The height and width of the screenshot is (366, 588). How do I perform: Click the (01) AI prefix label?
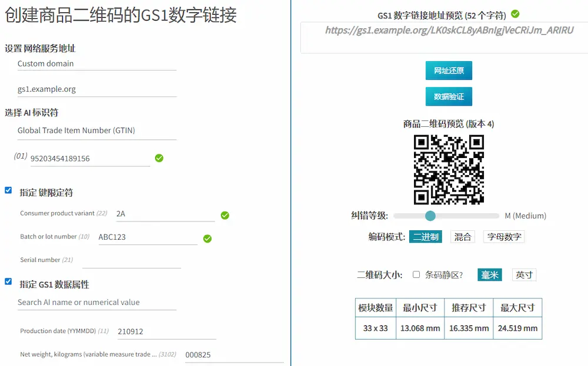click(x=21, y=156)
